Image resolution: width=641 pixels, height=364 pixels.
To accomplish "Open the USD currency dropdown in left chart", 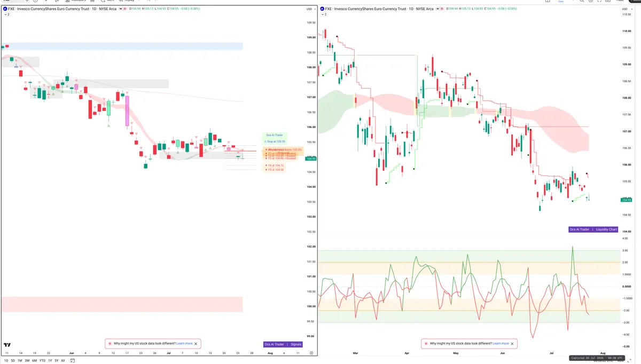I will 310,9.
